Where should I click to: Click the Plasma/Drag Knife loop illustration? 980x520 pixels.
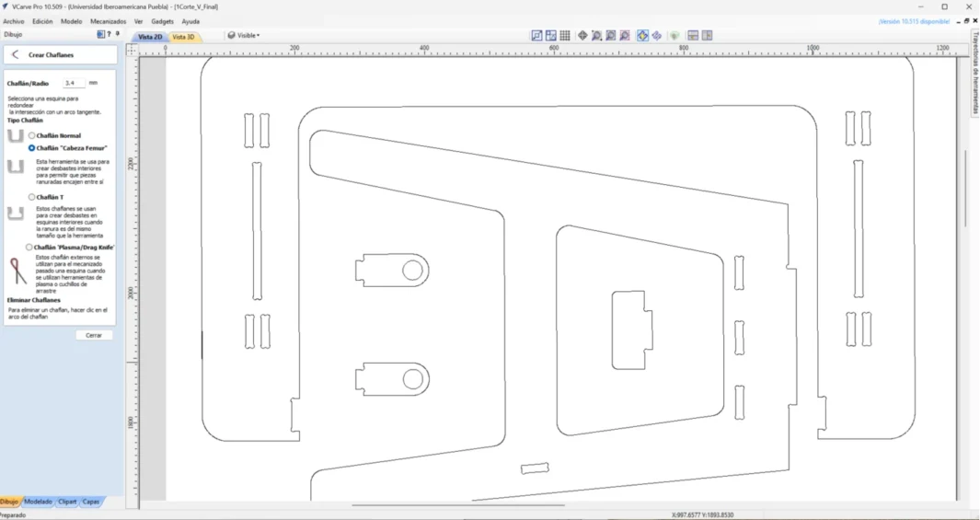(x=18, y=272)
